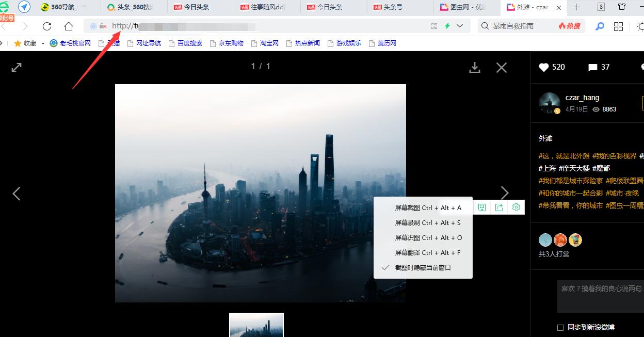Toggle the lightning speed mode icon in address bar
This screenshot has height=337, width=644.
(448, 25)
